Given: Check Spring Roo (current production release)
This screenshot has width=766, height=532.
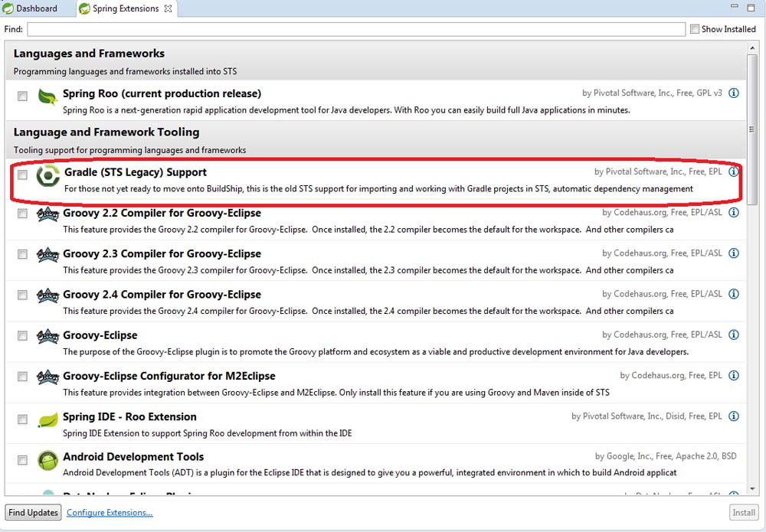Looking at the screenshot, I should [x=22, y=96].
